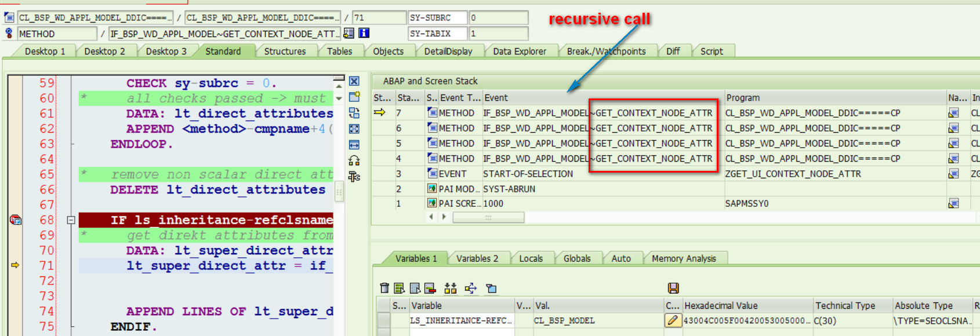Click the Maximize Horizontally tool icon
This screenshot has width=980, height=336.
(x=354, y=144)
